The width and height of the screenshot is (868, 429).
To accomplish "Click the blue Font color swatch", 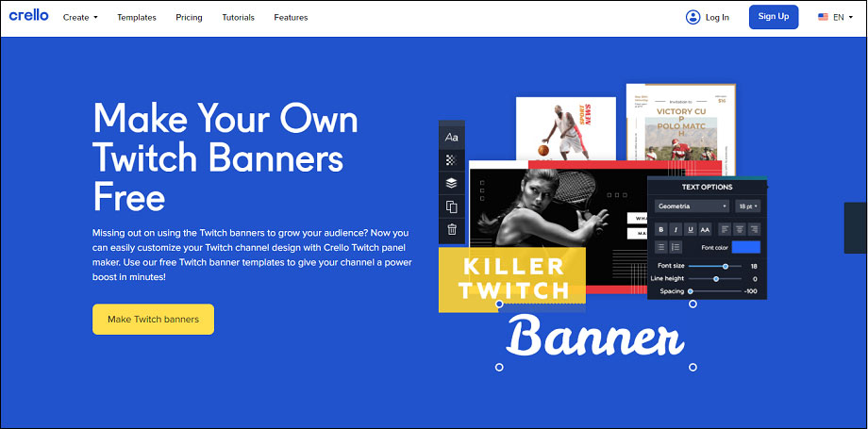I will [x=745, y=247].
